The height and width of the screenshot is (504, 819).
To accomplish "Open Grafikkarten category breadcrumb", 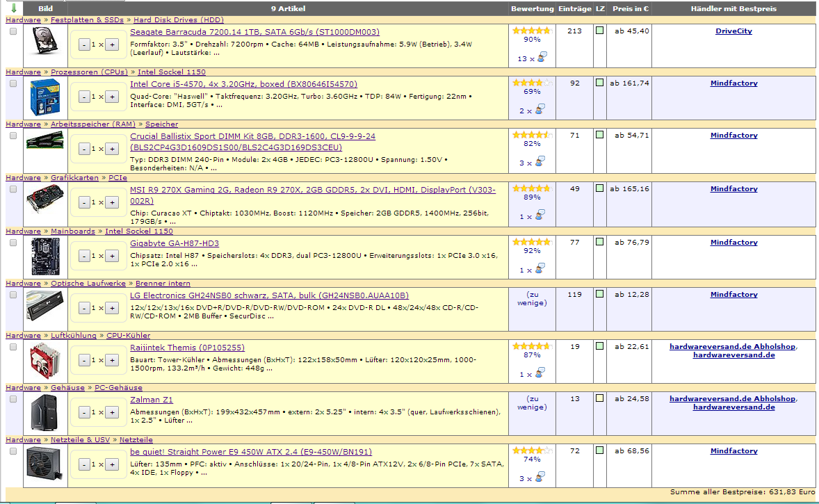I will point(74,177).
